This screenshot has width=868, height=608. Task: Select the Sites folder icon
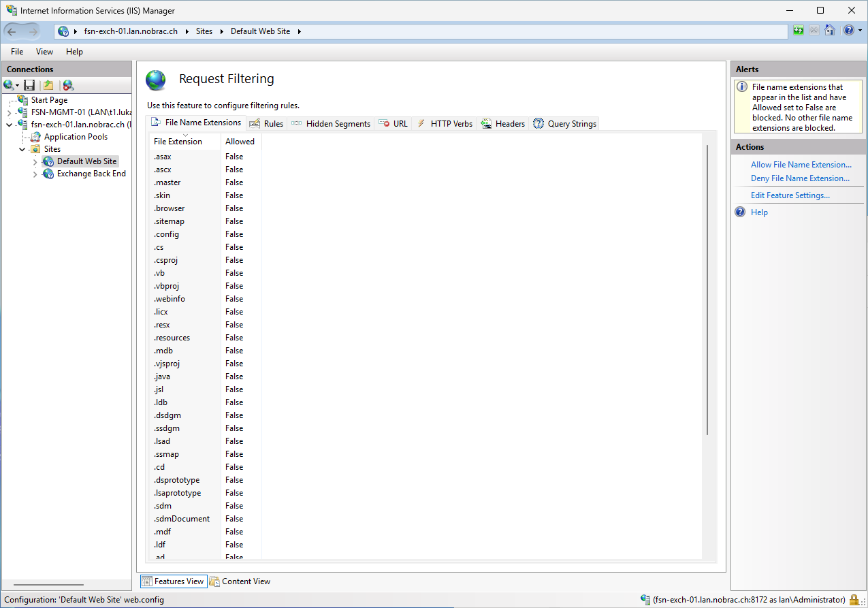[36, 149]
